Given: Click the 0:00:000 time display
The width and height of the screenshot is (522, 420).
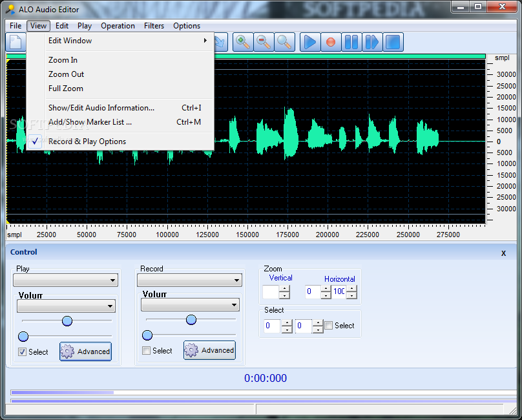Looking at the screenshot, I should [x=266, y=378].
